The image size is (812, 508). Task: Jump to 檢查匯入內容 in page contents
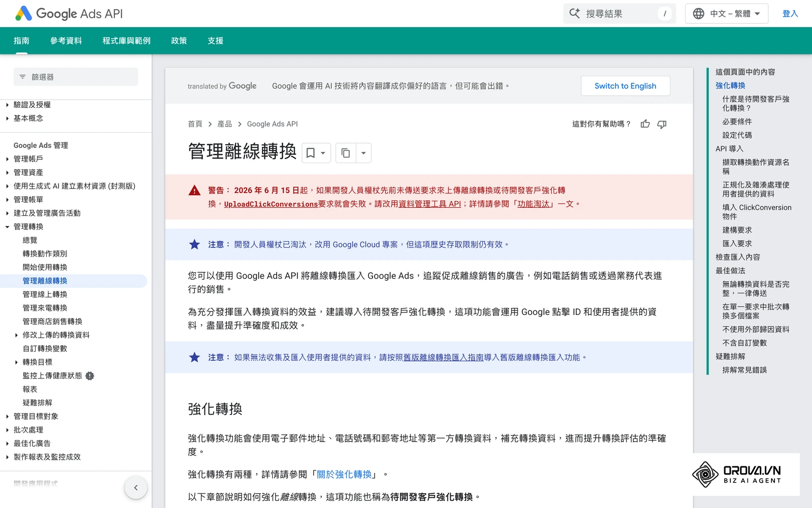[x=738, y=258]
